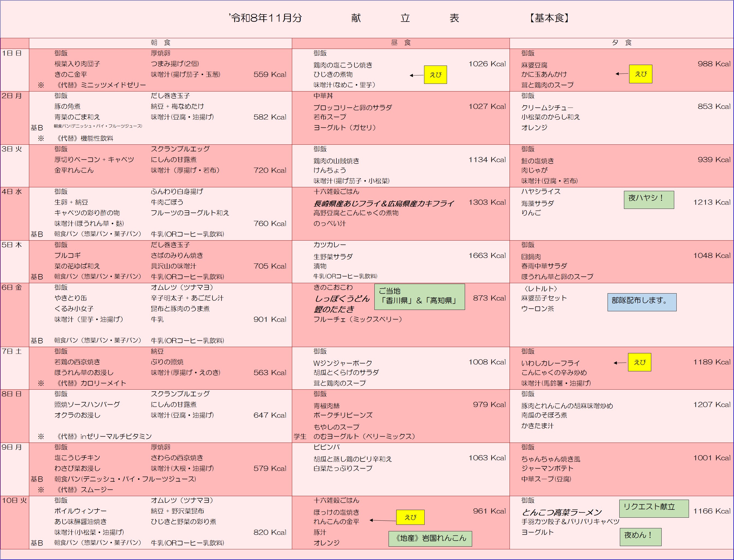Click the 夕 食 column header

pos(622,43)
